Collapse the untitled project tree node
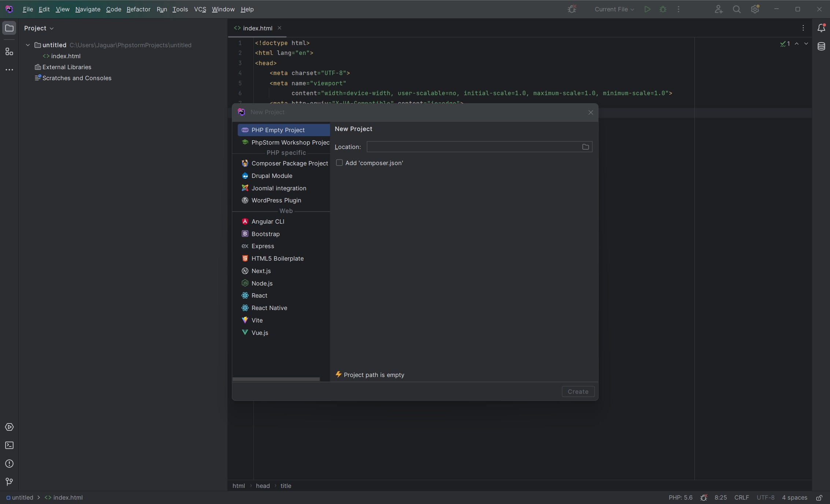The height and width of the screenshot is (504, 830). click(x=28, y=45)
